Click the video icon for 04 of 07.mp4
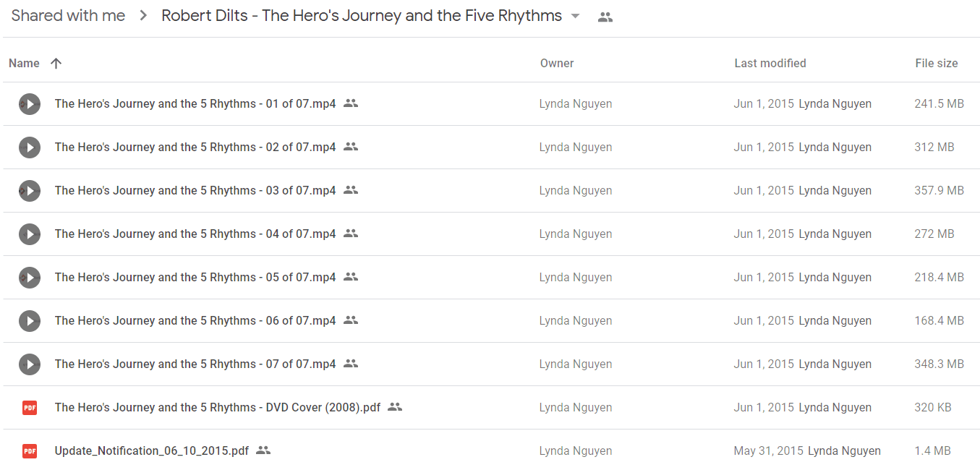980x470 pixels. click(29, 234)
